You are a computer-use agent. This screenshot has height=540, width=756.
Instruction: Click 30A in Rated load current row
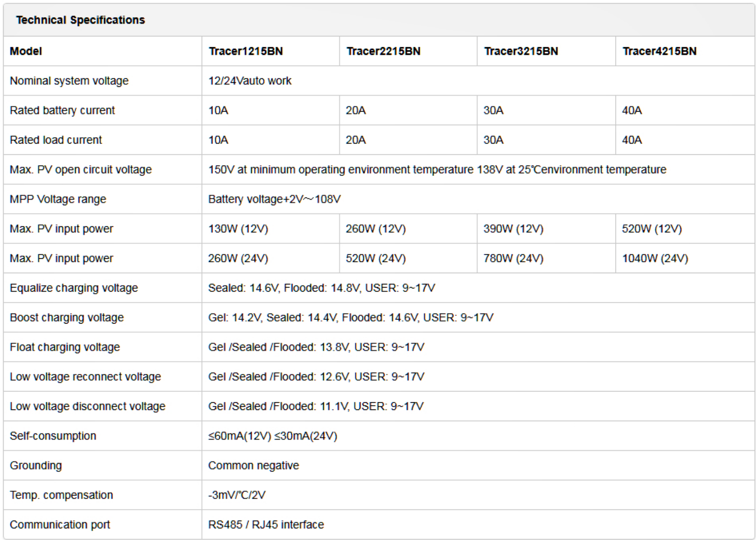tap(493, 140)
